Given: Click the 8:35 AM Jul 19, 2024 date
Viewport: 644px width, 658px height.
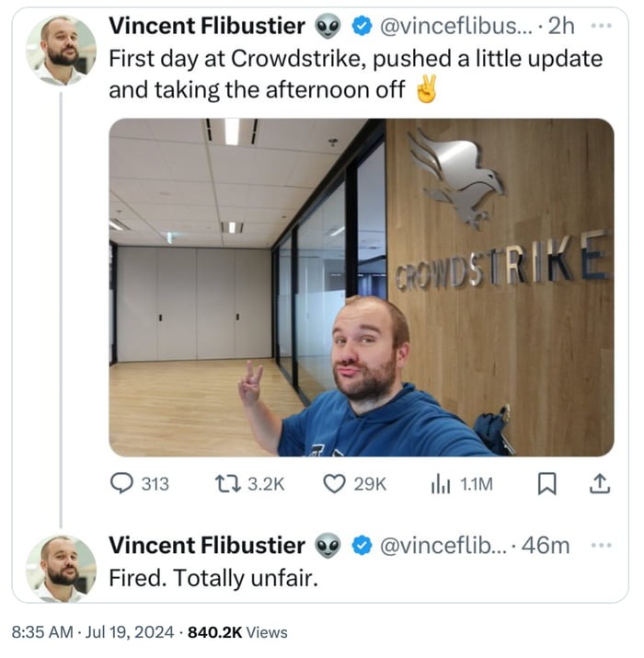Looking at the screenshot, I should click(x=93, y=632).
